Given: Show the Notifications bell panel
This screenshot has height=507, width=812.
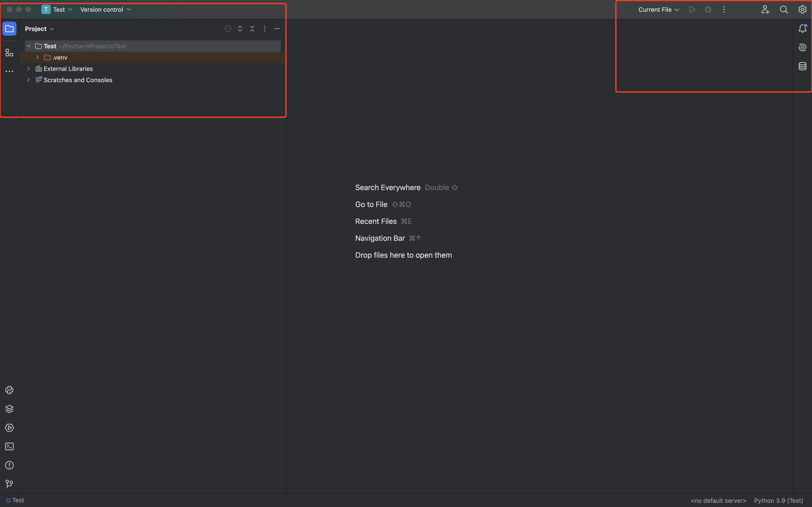Looking at the screenshot, I should [x=802, y=29].
